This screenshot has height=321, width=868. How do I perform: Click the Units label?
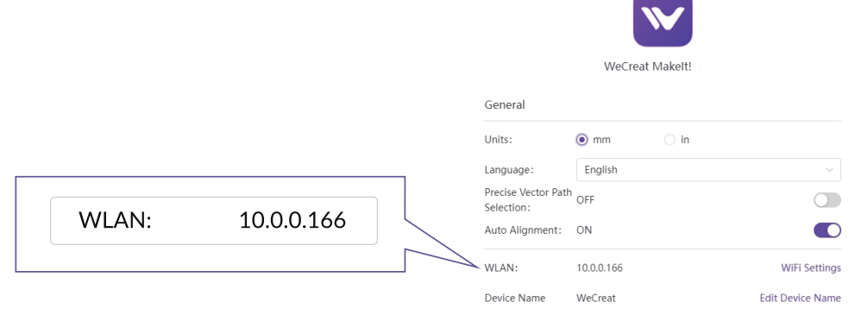[498, 140]
